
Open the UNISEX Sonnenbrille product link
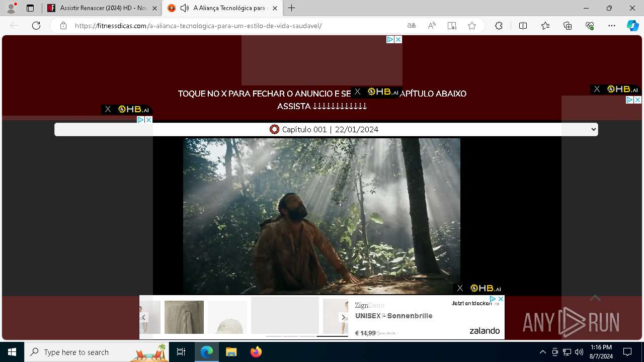pos(394,316)
